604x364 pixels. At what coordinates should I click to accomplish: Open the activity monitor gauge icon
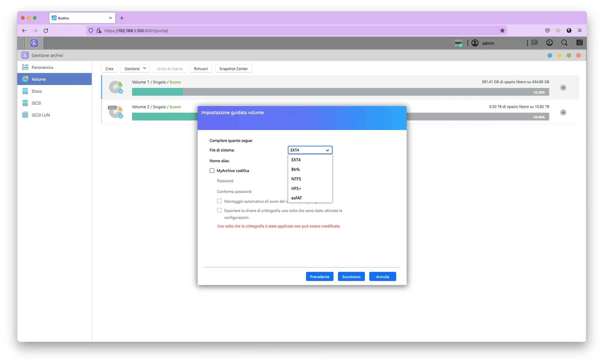click(x=549, y=43)
